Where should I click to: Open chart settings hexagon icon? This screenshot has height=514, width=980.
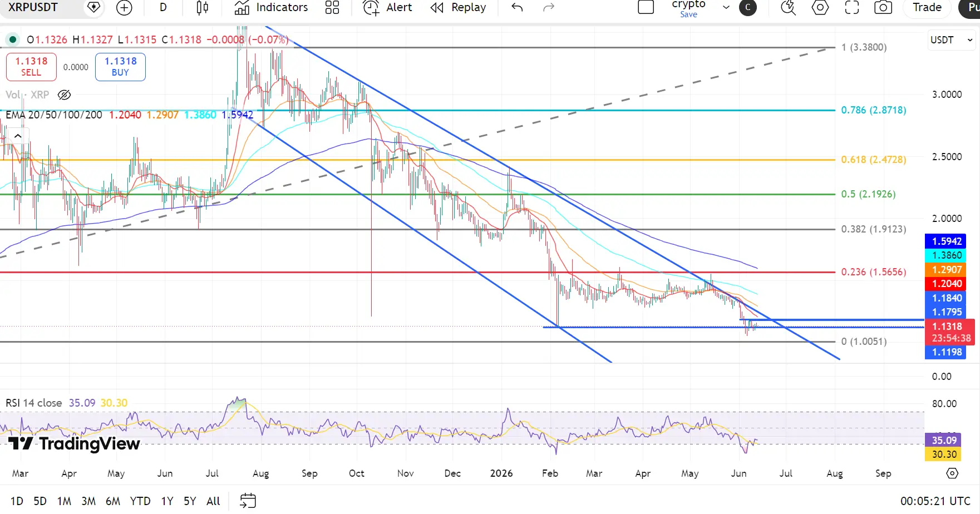pyautogui.click(x=820, y=7)
